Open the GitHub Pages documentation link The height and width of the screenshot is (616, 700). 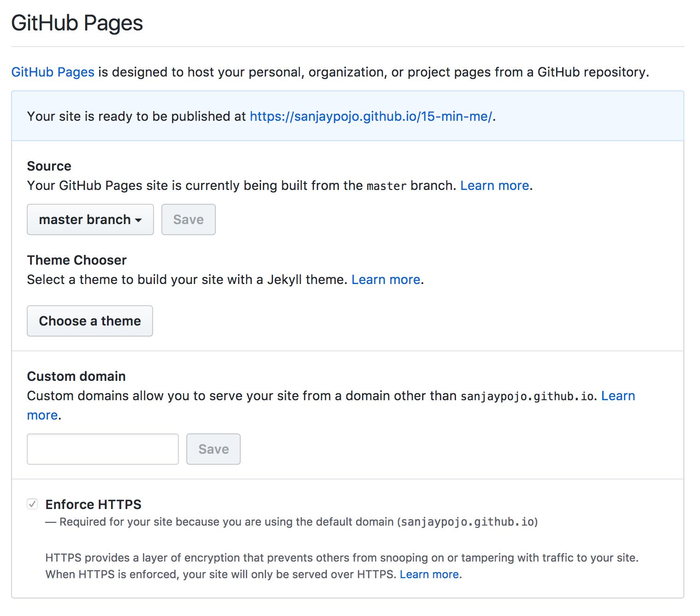(x=53, y=72)
